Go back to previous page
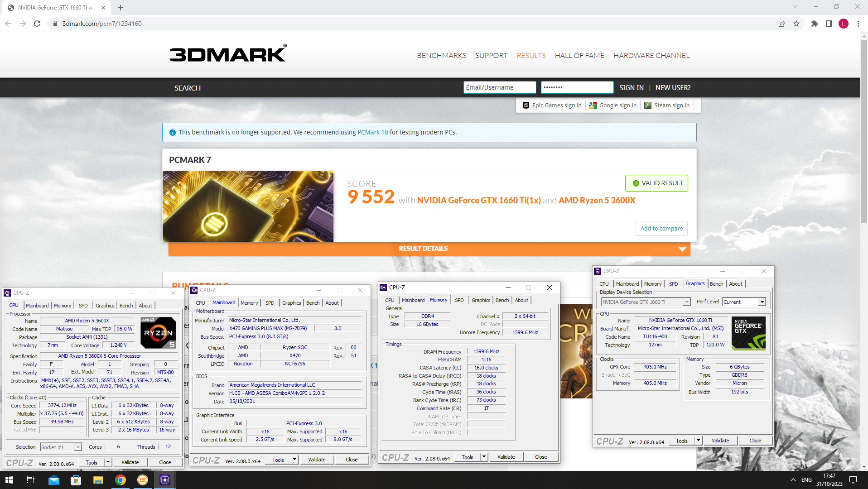 tap(8, 24)
